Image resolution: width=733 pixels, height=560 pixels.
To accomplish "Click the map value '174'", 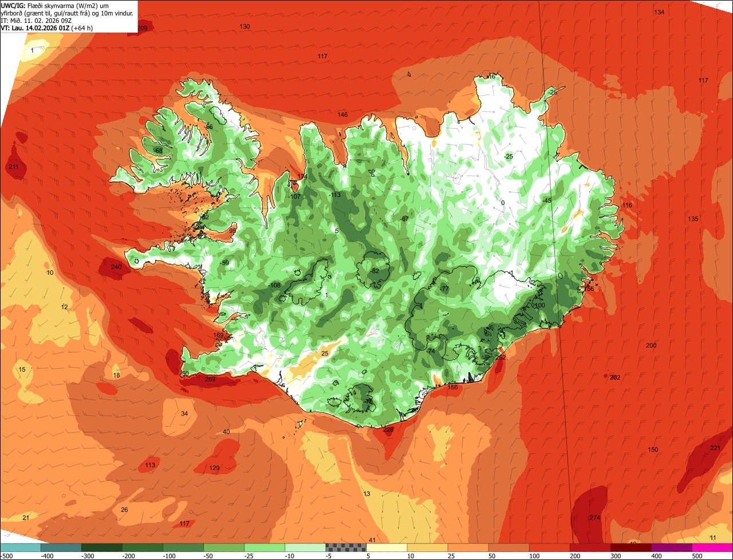I will coord(302,176).
